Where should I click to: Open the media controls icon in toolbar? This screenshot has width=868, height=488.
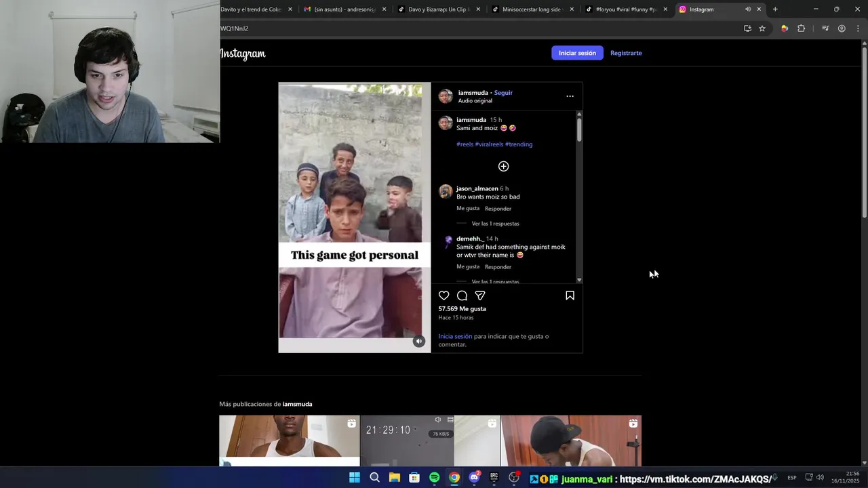tap(825, 28)
